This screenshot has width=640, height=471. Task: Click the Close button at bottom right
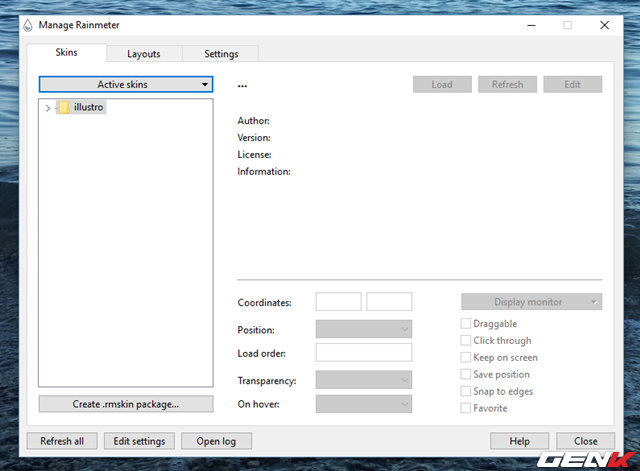[586, 441]
